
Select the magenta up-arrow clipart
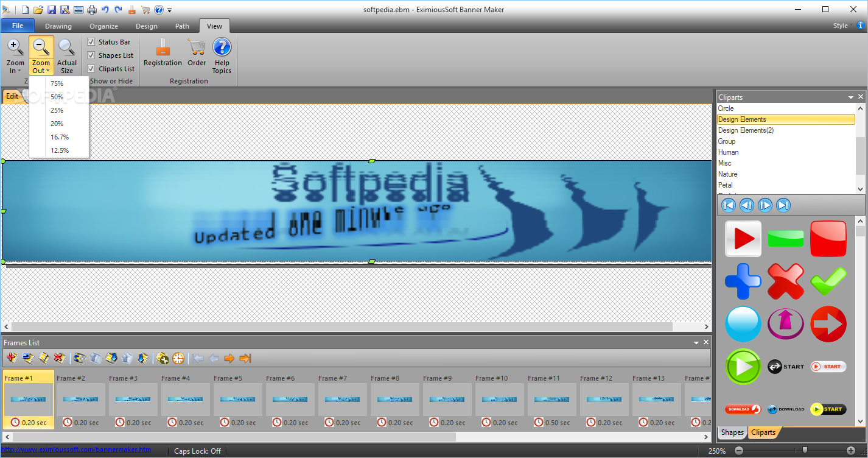coord(786,324)
